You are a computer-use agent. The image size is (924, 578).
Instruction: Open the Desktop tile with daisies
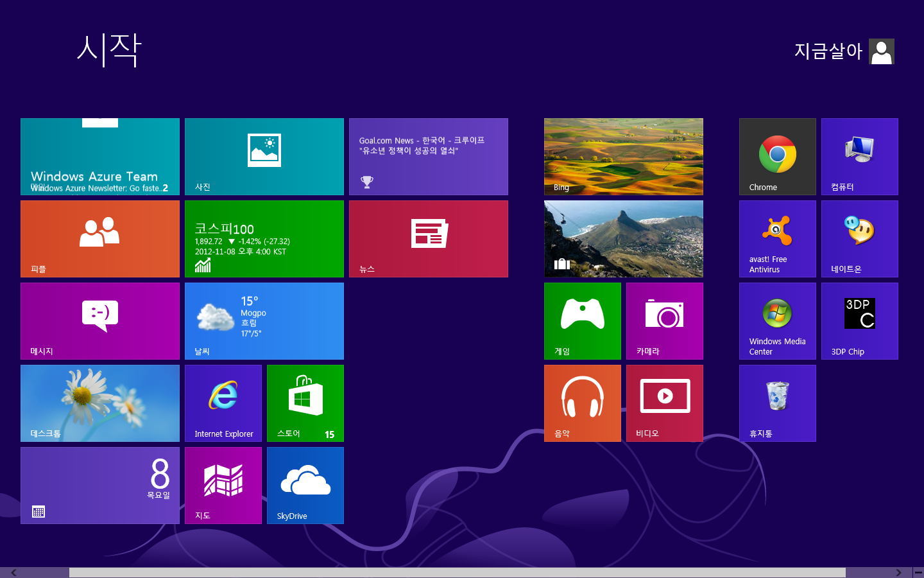pyautogui.click(x=99, y=403)
